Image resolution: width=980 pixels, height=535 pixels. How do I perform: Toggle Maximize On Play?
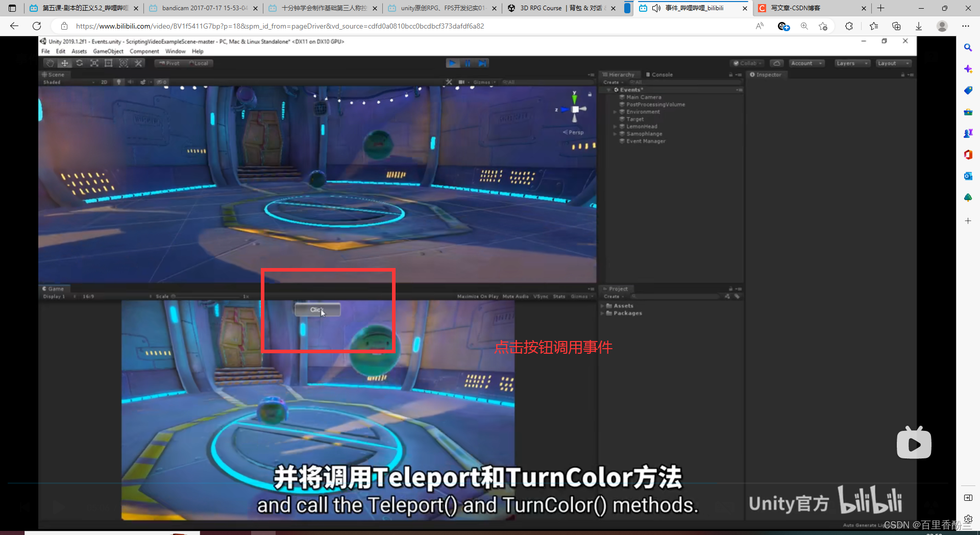click(478, 297)
